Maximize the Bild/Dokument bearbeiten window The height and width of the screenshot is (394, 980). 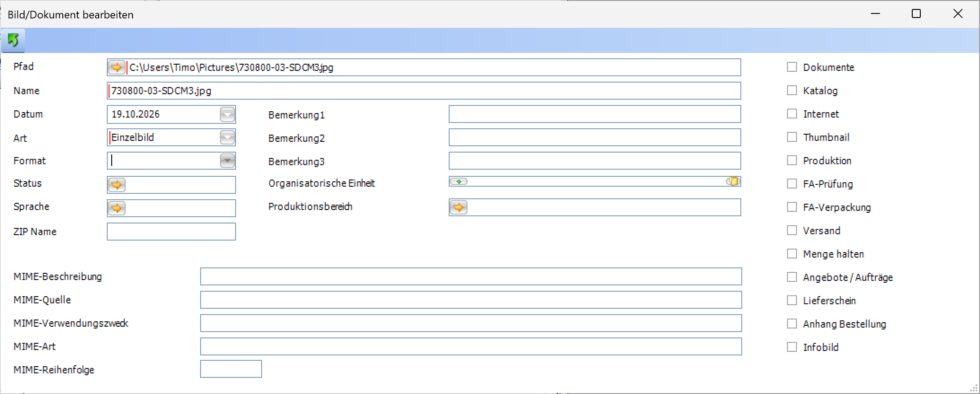coord(916,14)
